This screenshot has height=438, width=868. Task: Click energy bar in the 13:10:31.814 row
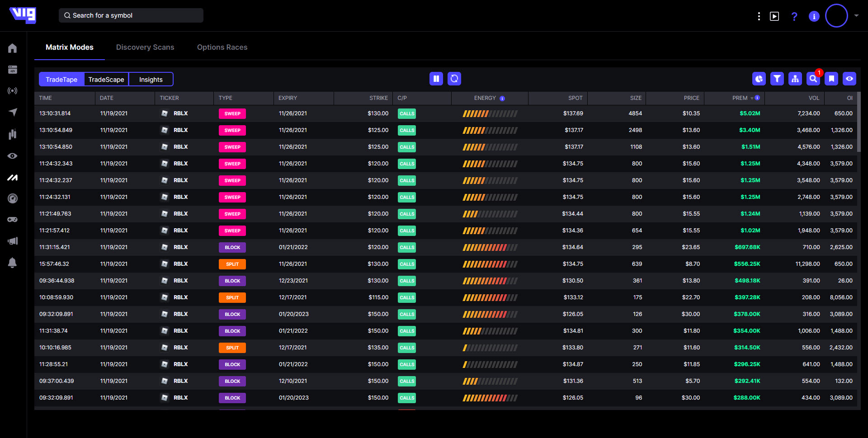[490, 114]
